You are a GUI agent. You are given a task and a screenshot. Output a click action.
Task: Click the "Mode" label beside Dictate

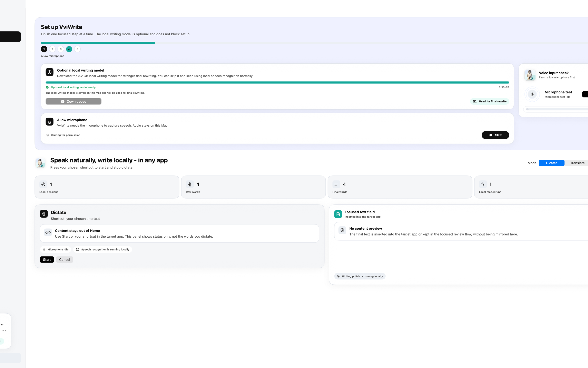[532, 163]
